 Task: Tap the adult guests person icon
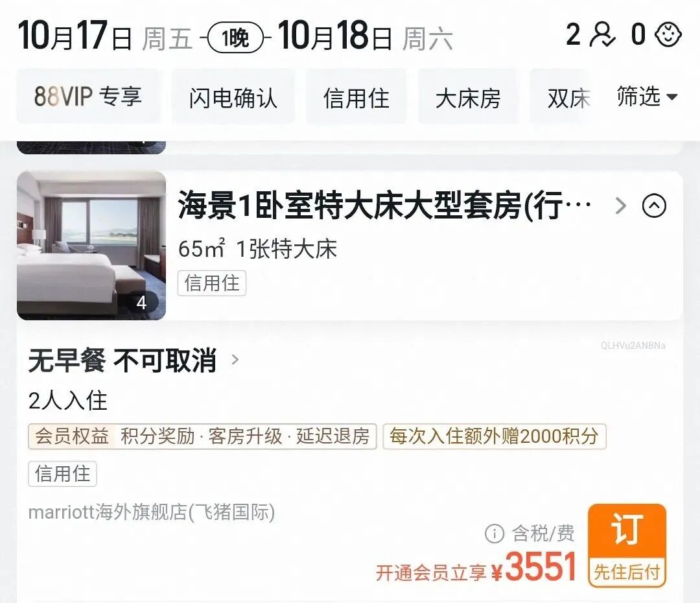point(602,35)
